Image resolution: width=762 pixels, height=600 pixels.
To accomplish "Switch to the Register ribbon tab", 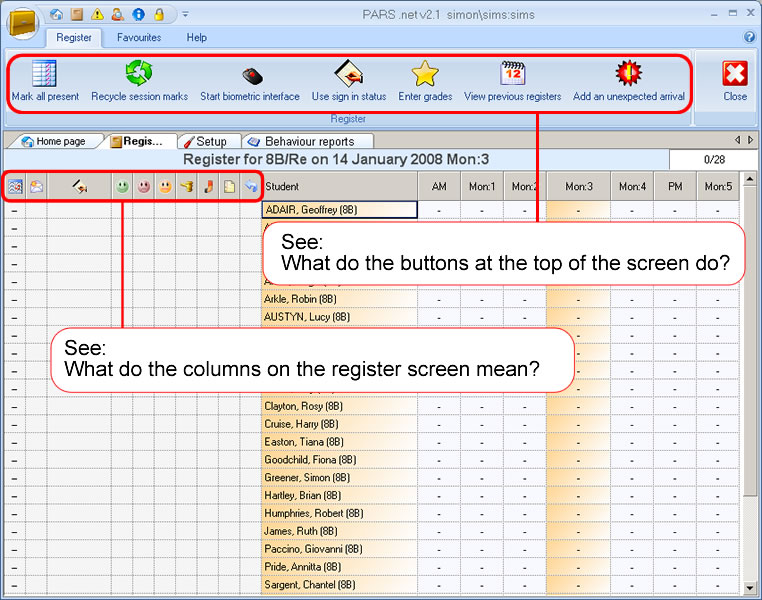I will pos(74,37).
